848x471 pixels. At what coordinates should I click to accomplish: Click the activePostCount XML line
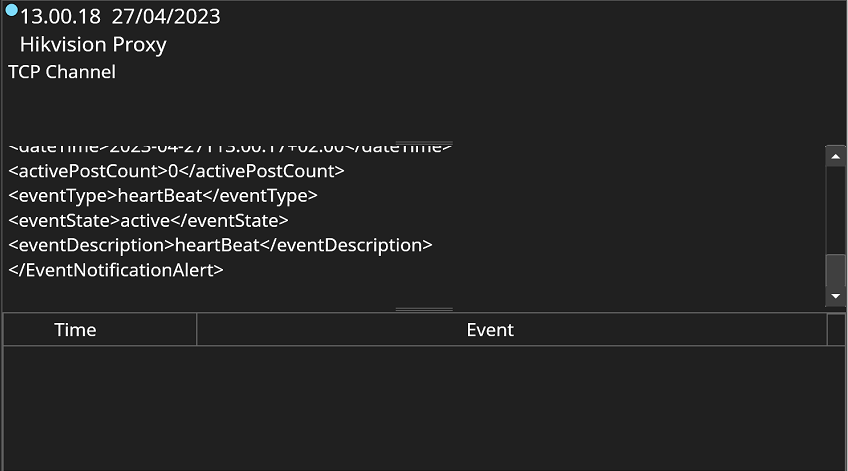176,171
